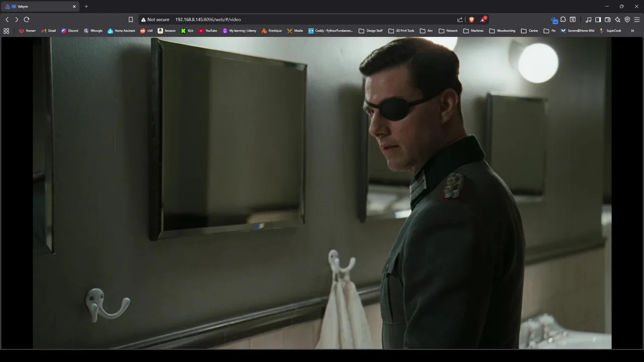Screen dimensions: 644x362
Task: Click the video player to pause playback
Action: [322, 193]
